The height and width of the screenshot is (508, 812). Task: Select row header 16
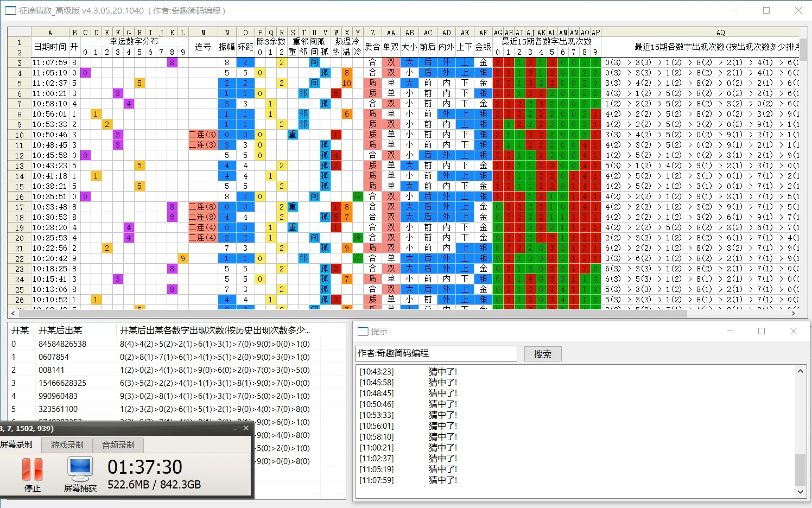19,197
